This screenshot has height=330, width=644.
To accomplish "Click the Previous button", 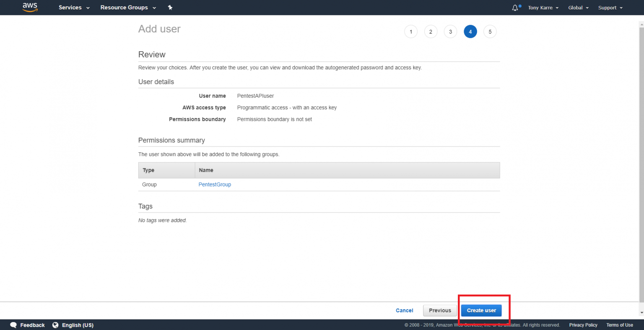I will click(x=440, y=310).
